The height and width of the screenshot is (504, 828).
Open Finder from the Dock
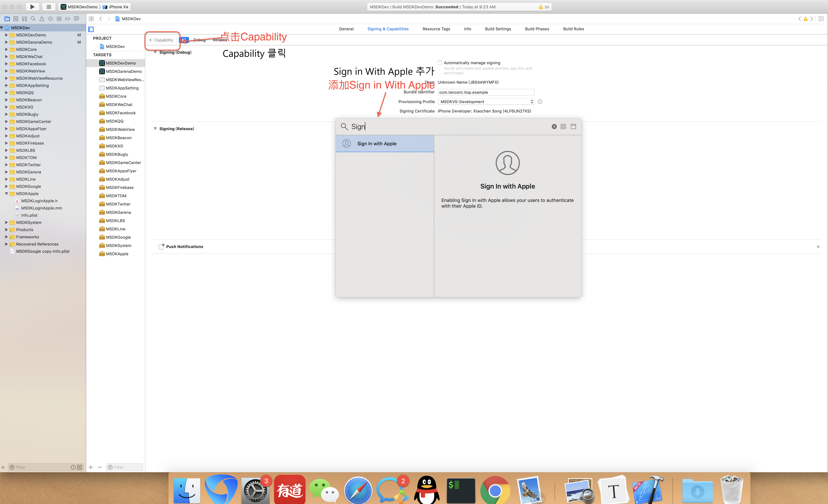[187, 490]
